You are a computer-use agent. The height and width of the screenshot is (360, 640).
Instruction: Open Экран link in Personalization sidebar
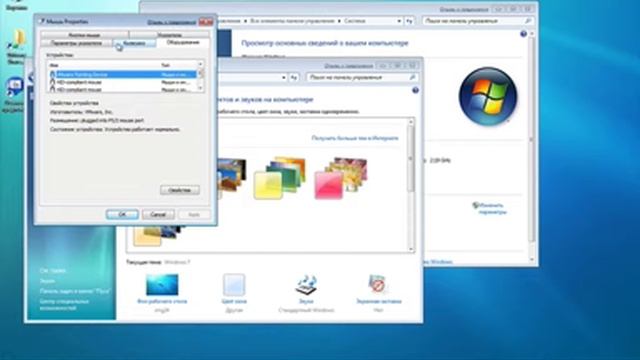[x=47, y=281]
